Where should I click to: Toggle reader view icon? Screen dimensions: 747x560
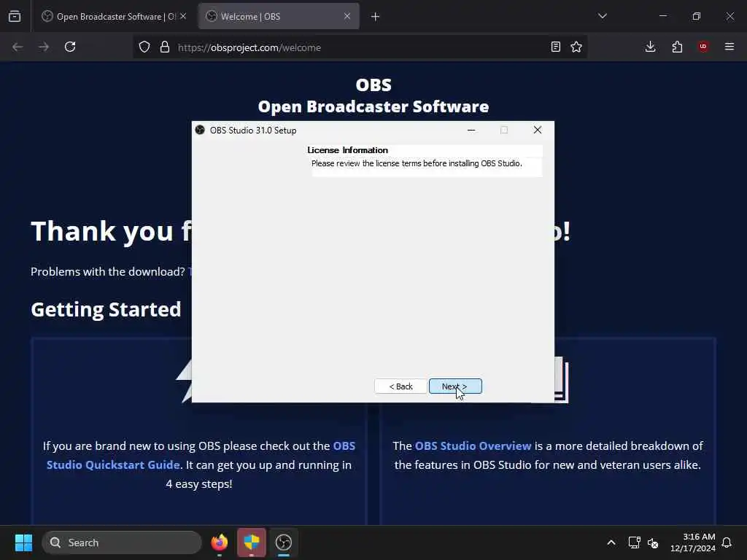555,47
